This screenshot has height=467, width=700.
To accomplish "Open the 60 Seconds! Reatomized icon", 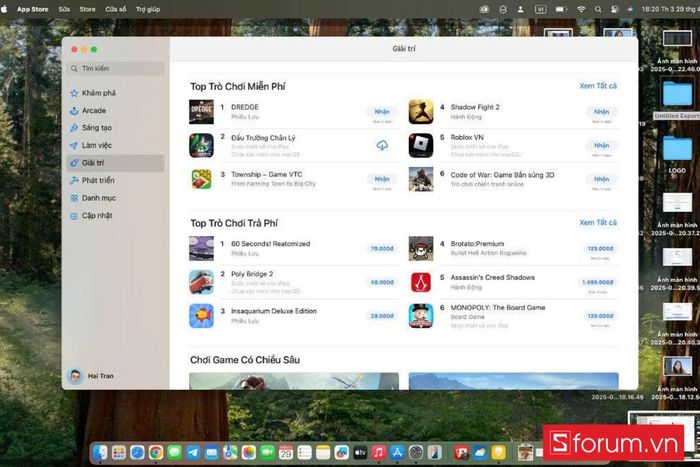I will (x=201, y=248).
